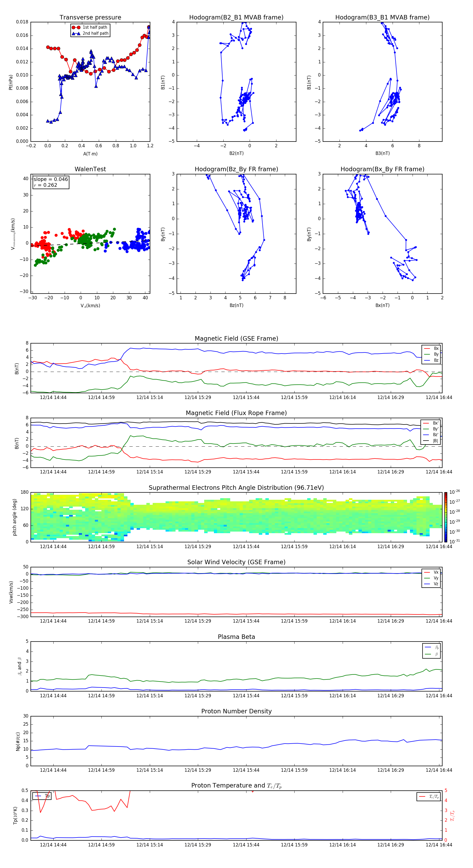Click "2nd half path" legend entry
This screenshot has width=473, height=868.
tap(90, 33)
